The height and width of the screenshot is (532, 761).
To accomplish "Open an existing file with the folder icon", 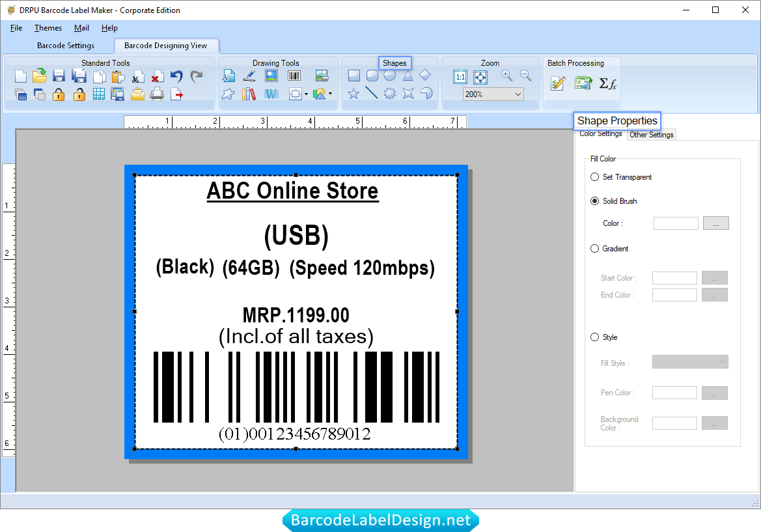I will pos(40,76).
